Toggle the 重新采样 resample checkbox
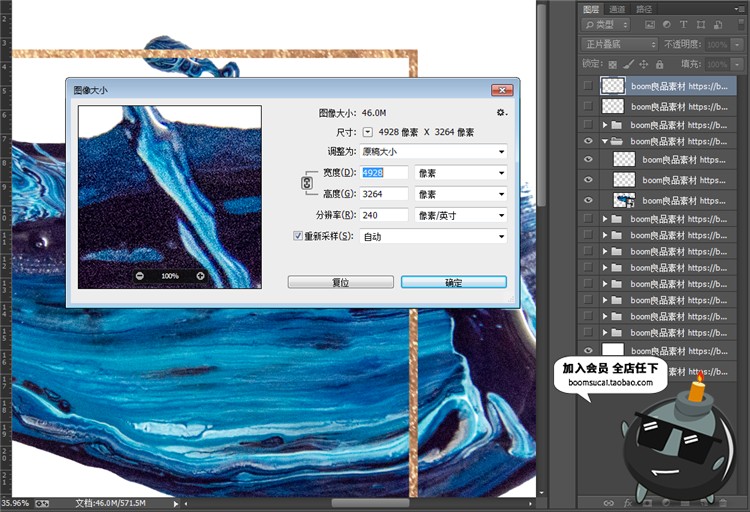Screen dimensions: 750x512 click(298, 235)
